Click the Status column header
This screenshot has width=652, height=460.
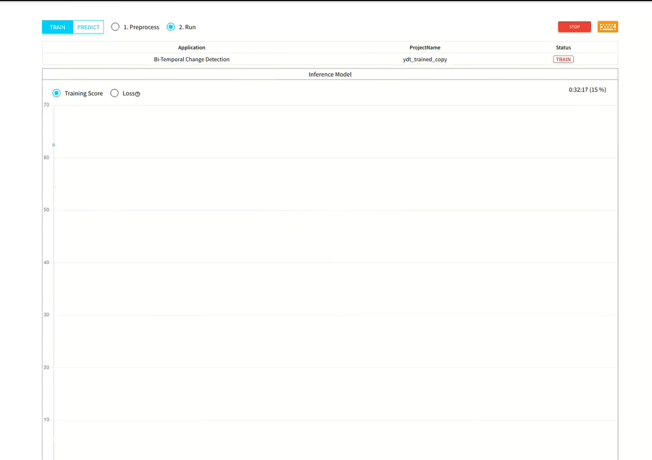(563, 47)
